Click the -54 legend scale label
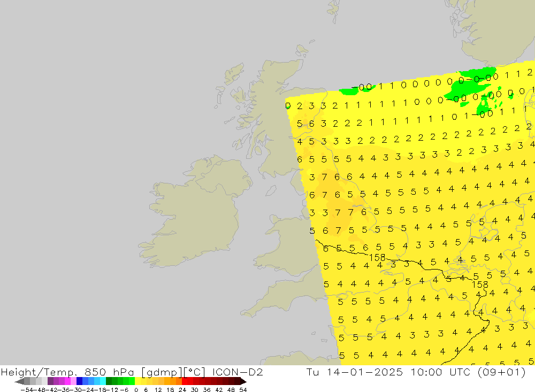This screenshot has width=535, height=392. click(27, 389)
